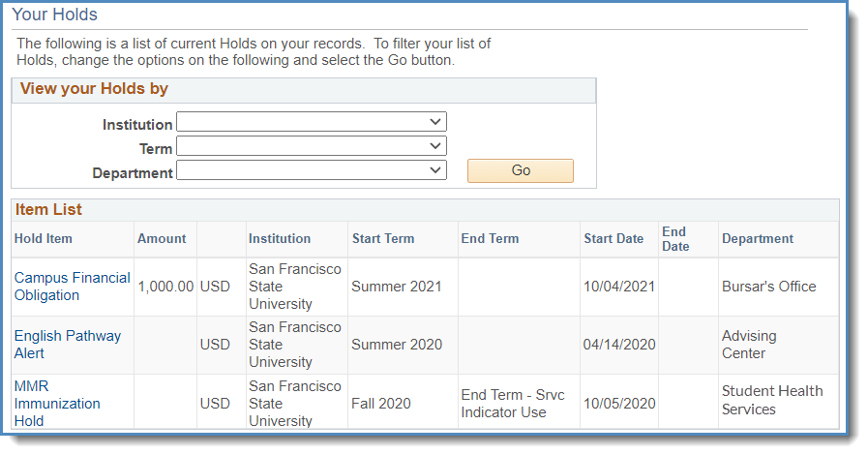Open the Term dropdown
The image size is (868, 455).
312,146
